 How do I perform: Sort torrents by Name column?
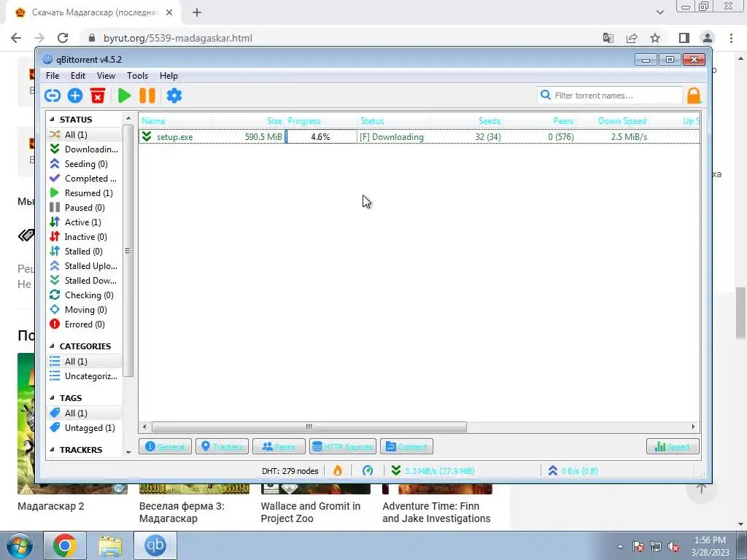[x=175, y=121]
